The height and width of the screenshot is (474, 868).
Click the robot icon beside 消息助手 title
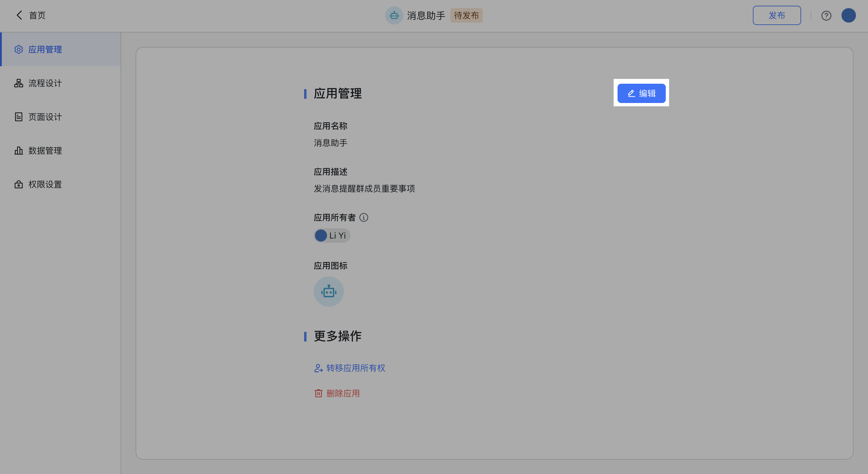point(394,15)
